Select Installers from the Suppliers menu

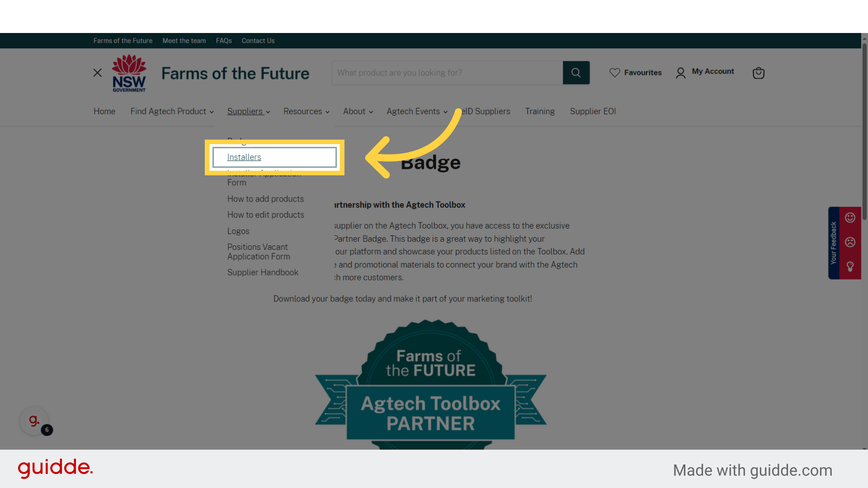(x=244, y=157)
